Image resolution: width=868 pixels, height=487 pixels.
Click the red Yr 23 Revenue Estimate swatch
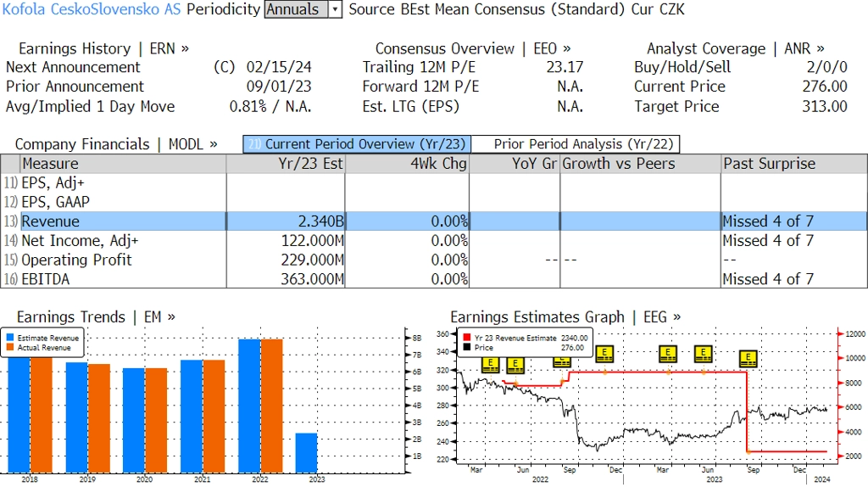(x=467, y=338)
